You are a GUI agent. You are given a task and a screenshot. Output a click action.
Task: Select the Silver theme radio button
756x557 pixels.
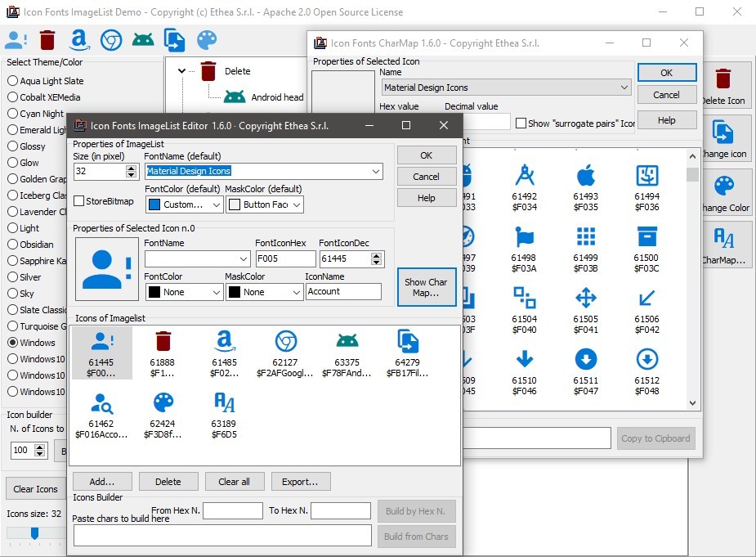(x=12, y=277)
